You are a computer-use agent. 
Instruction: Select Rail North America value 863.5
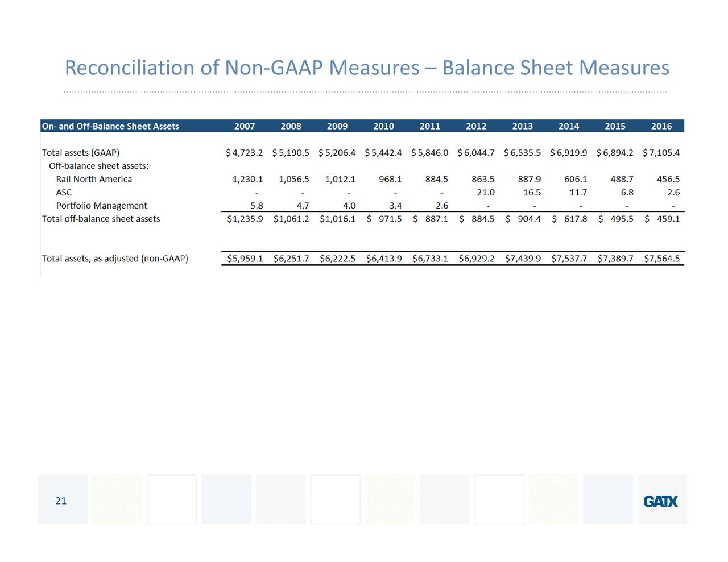[483, 179]
